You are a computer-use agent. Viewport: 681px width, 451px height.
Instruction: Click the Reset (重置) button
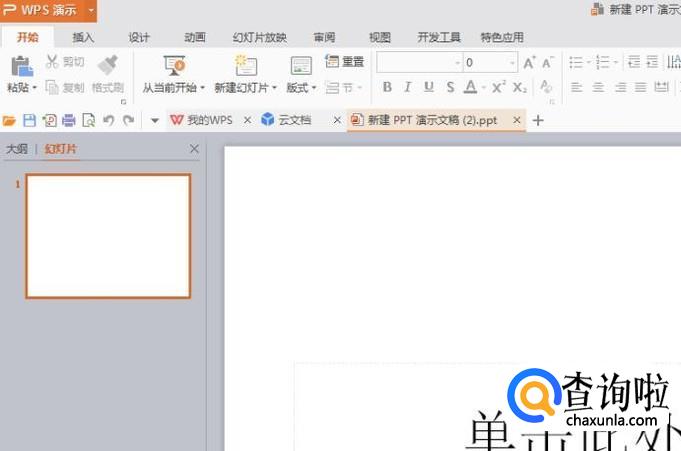(x=344, y=62)
